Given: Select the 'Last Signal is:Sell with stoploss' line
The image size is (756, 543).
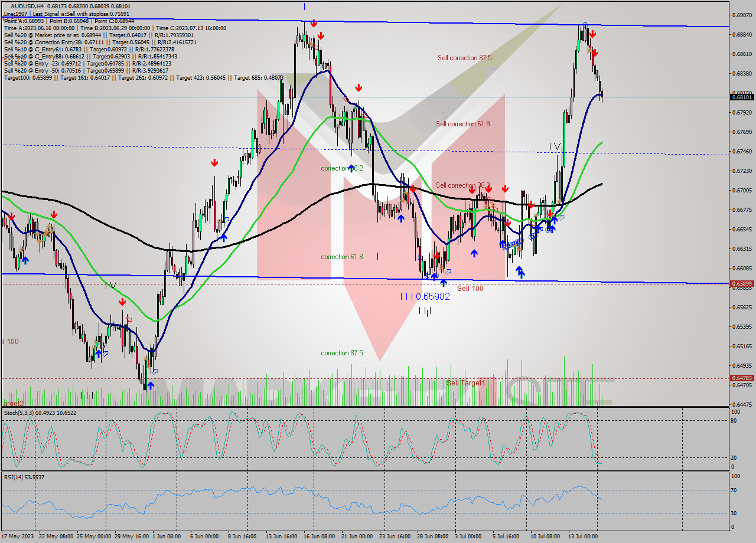Looking at the screenshot, I should click(80, 13).
